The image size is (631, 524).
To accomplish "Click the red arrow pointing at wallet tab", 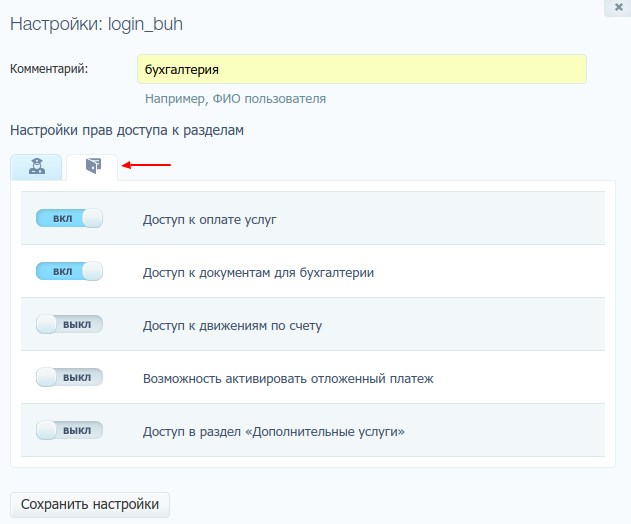I will [x=146, y=165].
